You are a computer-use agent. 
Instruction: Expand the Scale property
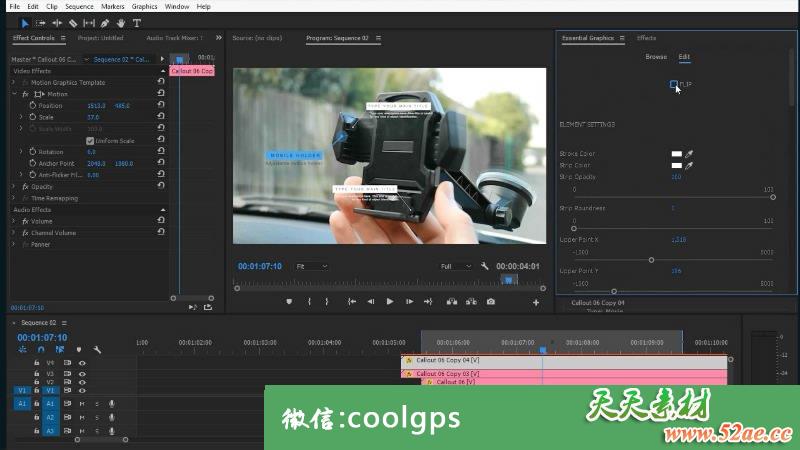point(21,117)
